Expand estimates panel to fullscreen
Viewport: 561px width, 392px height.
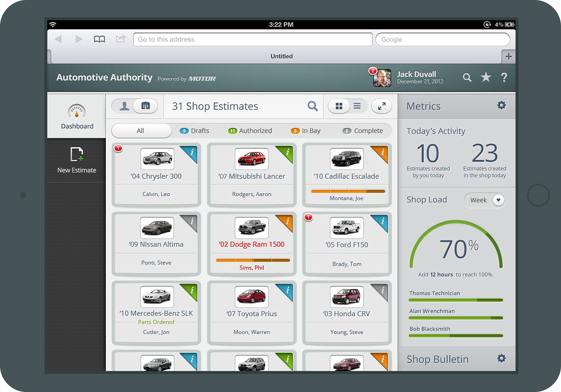pyautogui.click(x=381, y=106)
